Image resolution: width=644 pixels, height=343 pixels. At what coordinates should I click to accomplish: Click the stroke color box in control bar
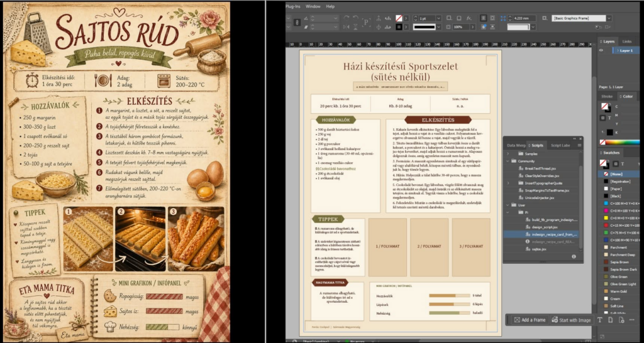pos(398,27)
